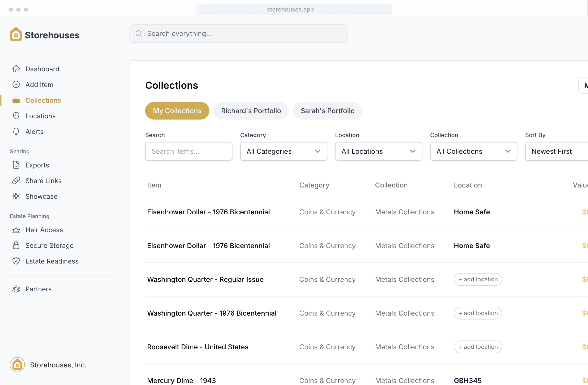The width and height of the screenshot is (588, 385).
Task: Click the Alerts bell icon
Action: [x=16, y=132]
